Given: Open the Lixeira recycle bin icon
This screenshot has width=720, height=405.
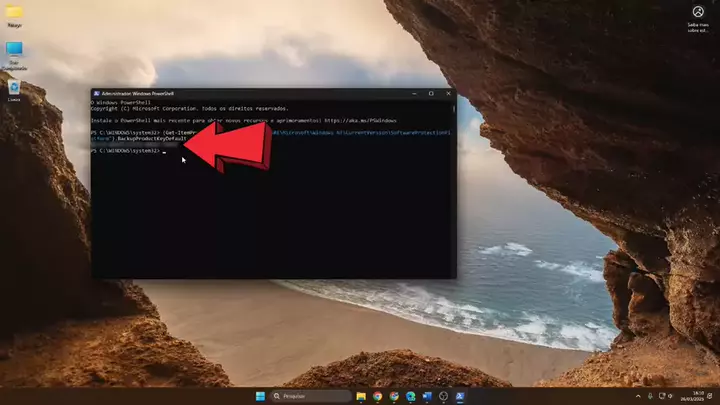Looking at the screenshot, I should [x=14, y=88].
